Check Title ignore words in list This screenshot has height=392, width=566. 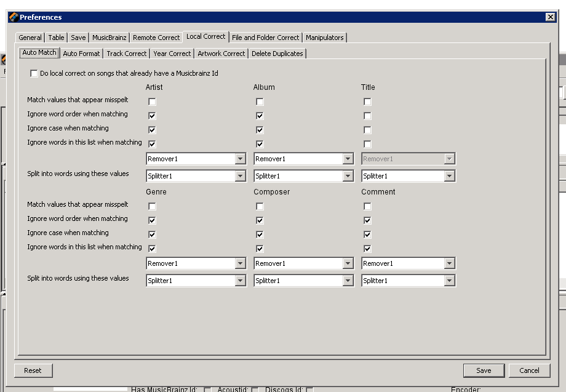(367, 144)
